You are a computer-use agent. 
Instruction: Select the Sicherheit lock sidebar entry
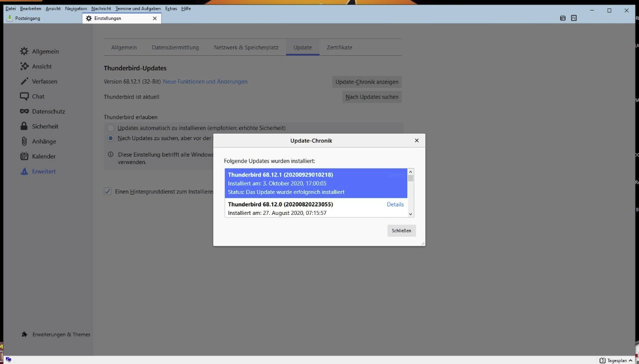39,126
